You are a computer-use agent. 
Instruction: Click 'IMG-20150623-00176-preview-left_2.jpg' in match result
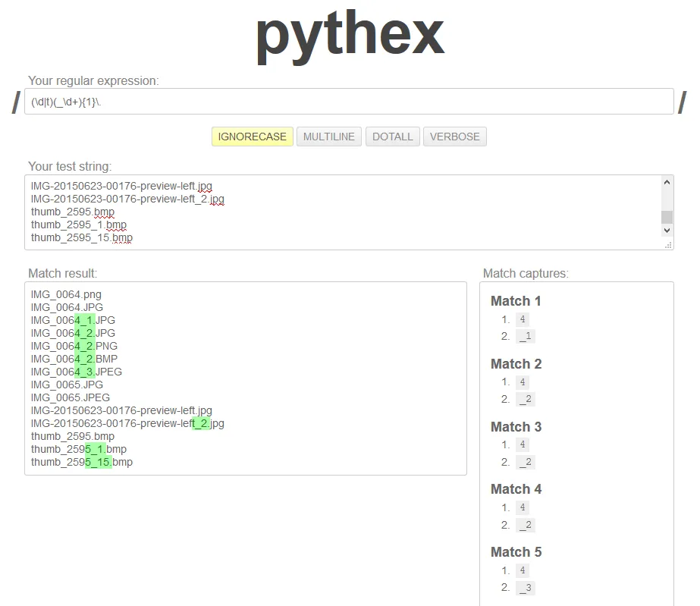pyautogui.click(x=127, y=423)
